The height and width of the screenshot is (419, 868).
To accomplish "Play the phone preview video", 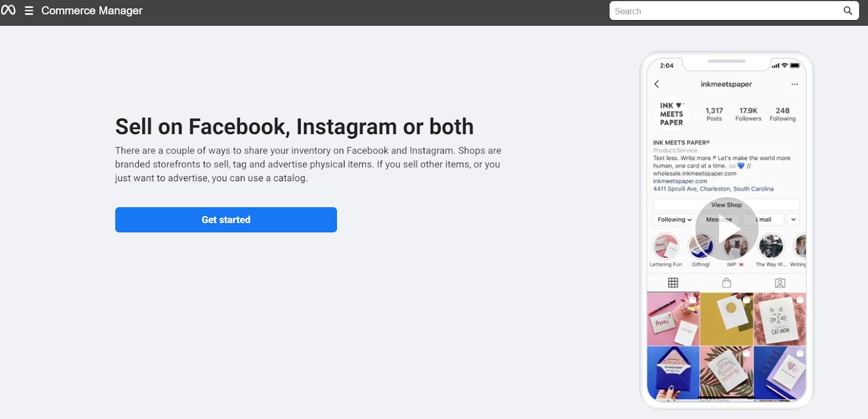I will click(x=726, y=229).
